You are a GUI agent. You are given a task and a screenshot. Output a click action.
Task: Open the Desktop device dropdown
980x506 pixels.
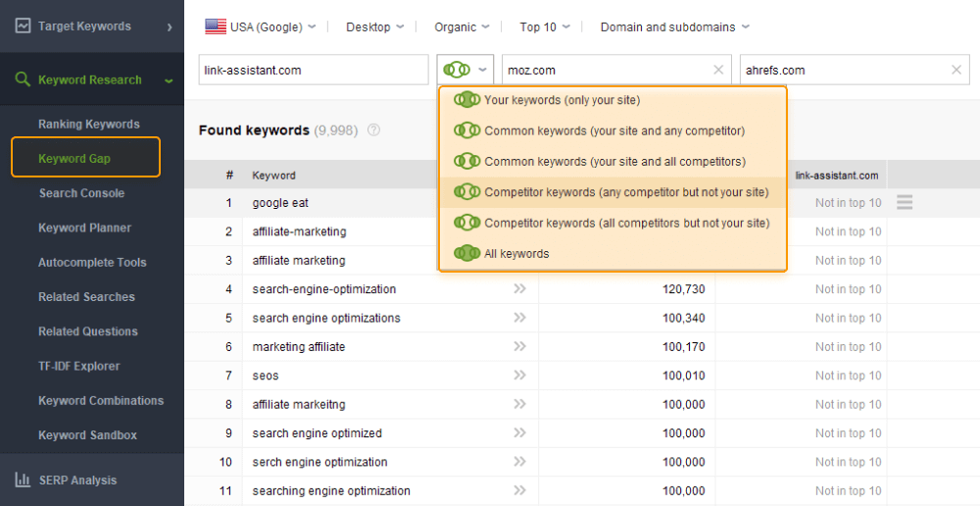click(375, 26)
